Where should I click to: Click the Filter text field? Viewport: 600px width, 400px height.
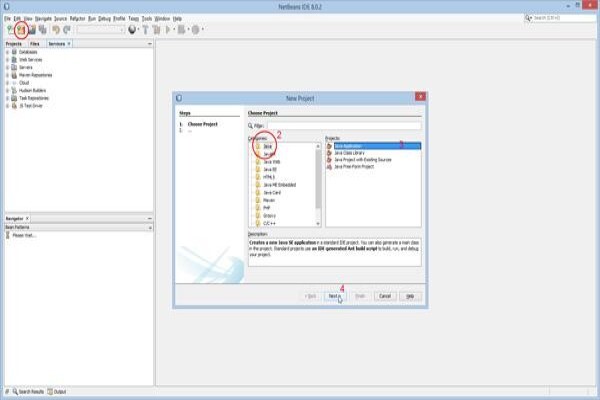[344, 126]
